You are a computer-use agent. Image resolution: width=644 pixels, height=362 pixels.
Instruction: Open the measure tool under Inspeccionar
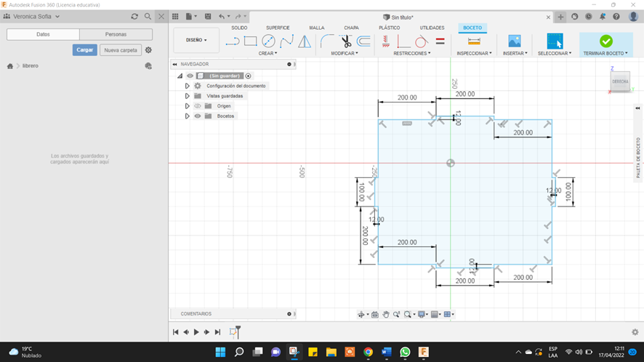click(x=474, y=41)
